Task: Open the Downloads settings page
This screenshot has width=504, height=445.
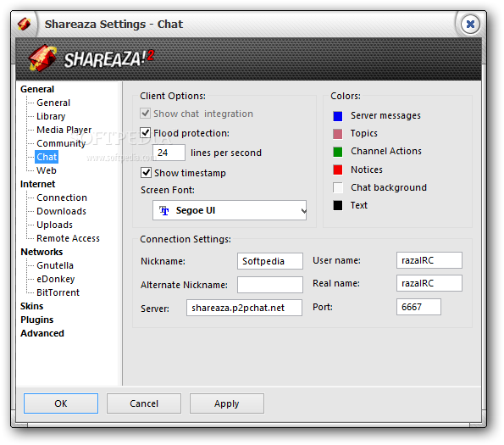Action: (61, 211)
